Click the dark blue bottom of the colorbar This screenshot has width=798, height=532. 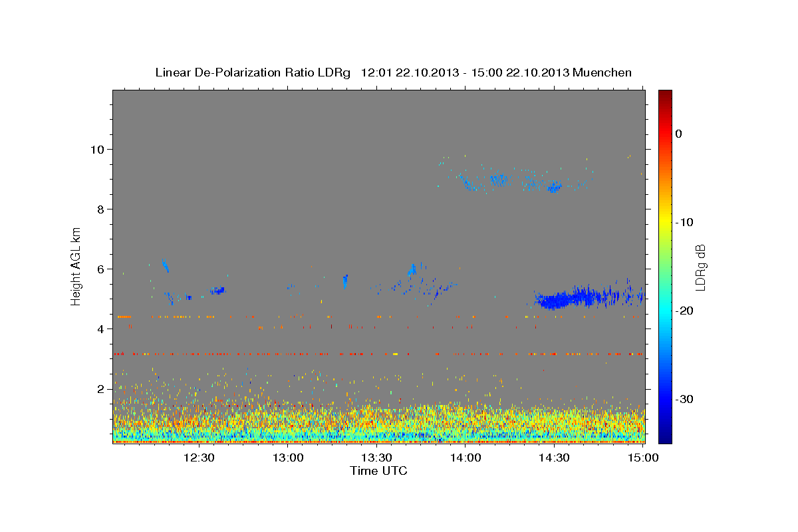[665, 436]
